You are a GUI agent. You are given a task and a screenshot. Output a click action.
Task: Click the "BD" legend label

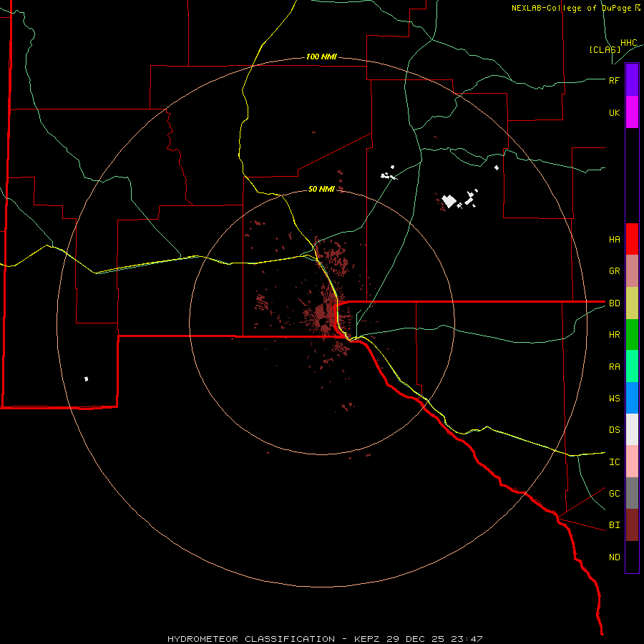[614, 303]
